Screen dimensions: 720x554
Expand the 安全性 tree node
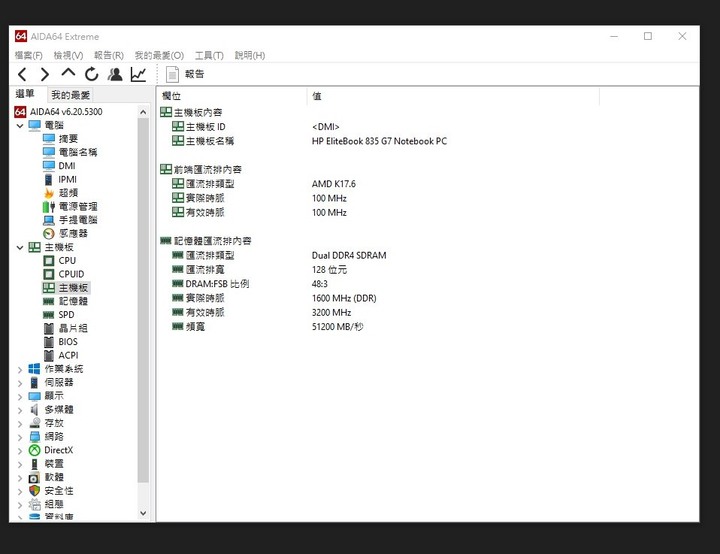pyautogui.click(x=20, y=492)
